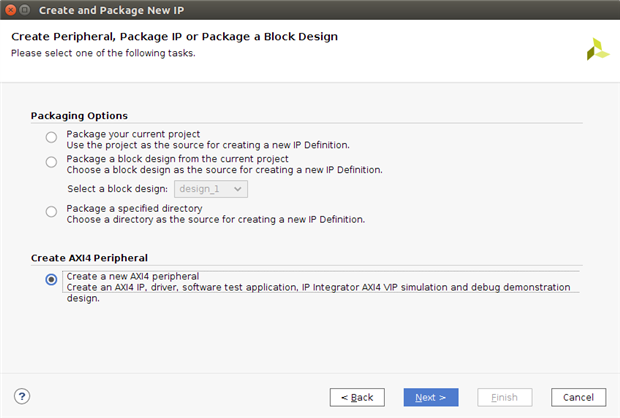Select 'Package your current project' radio option
The height and width of the screenshot is (418, 620).
(51, 138)
